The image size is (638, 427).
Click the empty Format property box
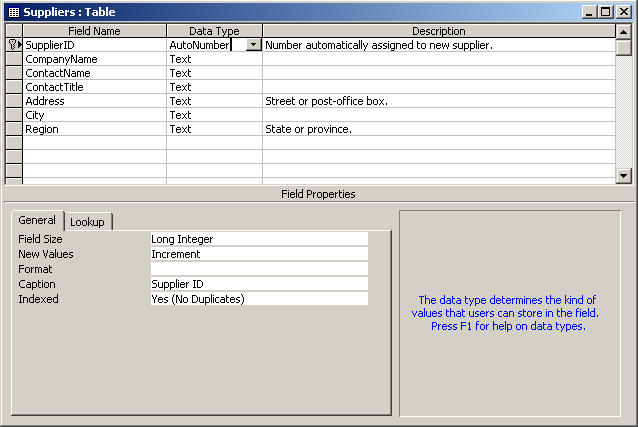[x=259, y=269]
